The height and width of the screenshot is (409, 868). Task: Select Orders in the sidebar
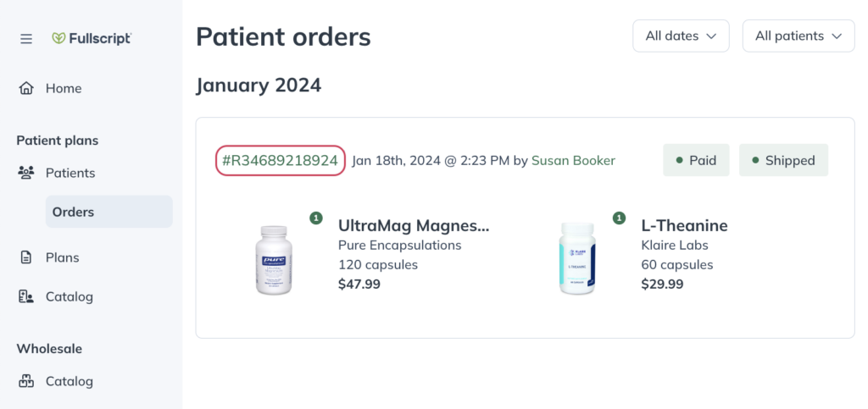(109, 212)
